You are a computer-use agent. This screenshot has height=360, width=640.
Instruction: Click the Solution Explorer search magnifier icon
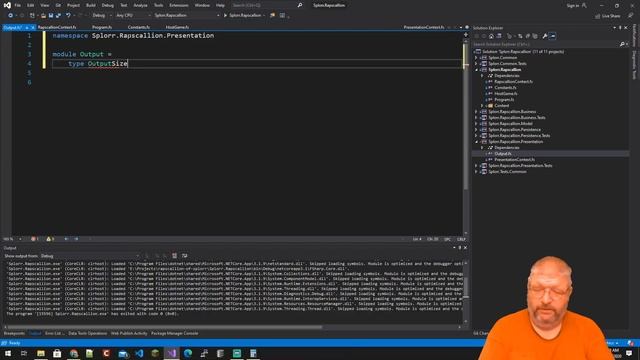622,44
